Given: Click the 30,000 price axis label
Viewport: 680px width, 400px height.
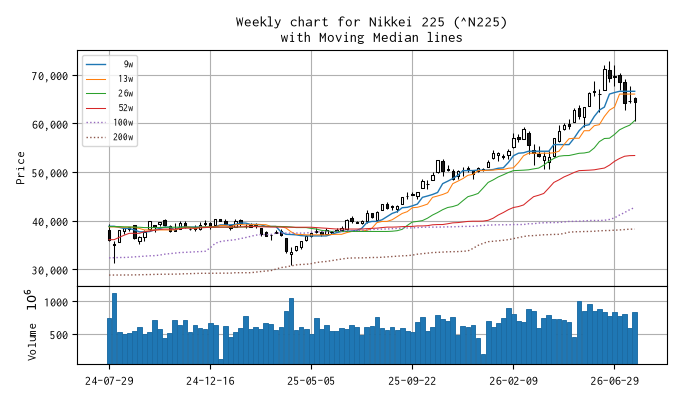Looking at the screenshot, I should pos(50,271).
